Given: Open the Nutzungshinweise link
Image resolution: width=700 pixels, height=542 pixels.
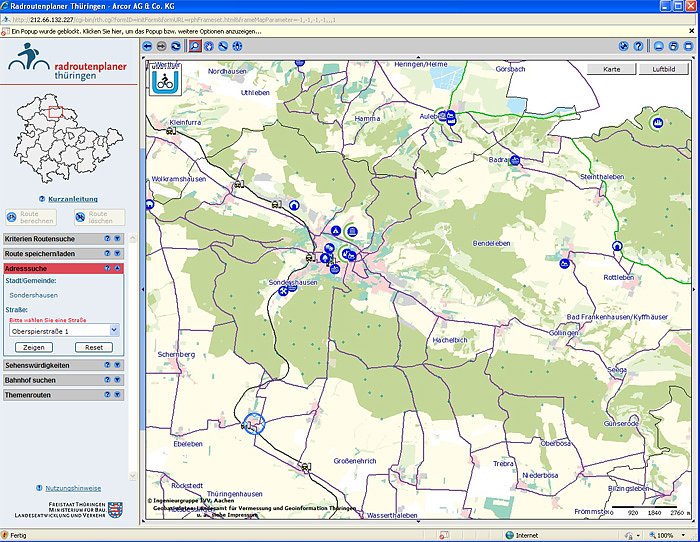Looking at the screenshot, I should click(73, 488).
